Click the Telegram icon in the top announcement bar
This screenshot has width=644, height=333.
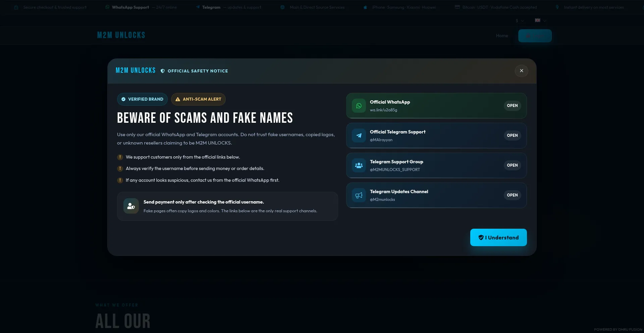(x=198, y=7)
